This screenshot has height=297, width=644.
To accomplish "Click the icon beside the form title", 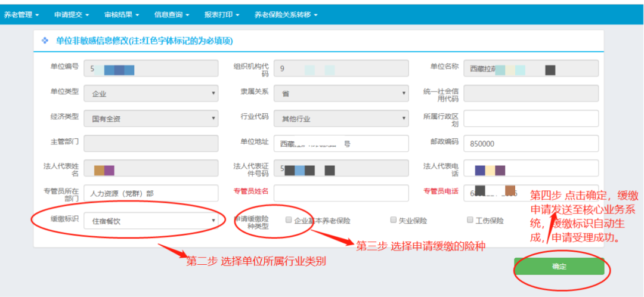I will point(45,41).
